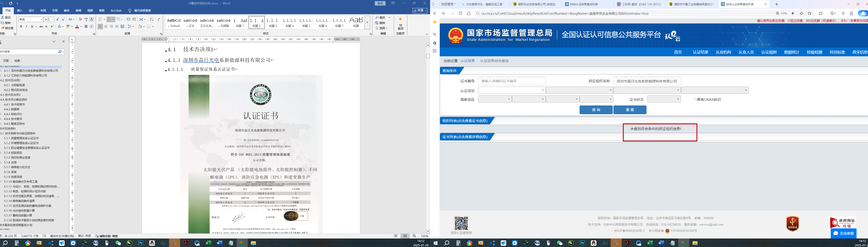The height and width of the screenshot is (247, 868).
Task: Toggle underline formatting in Word
Action: pyautogui.click(x=32, y=27)
